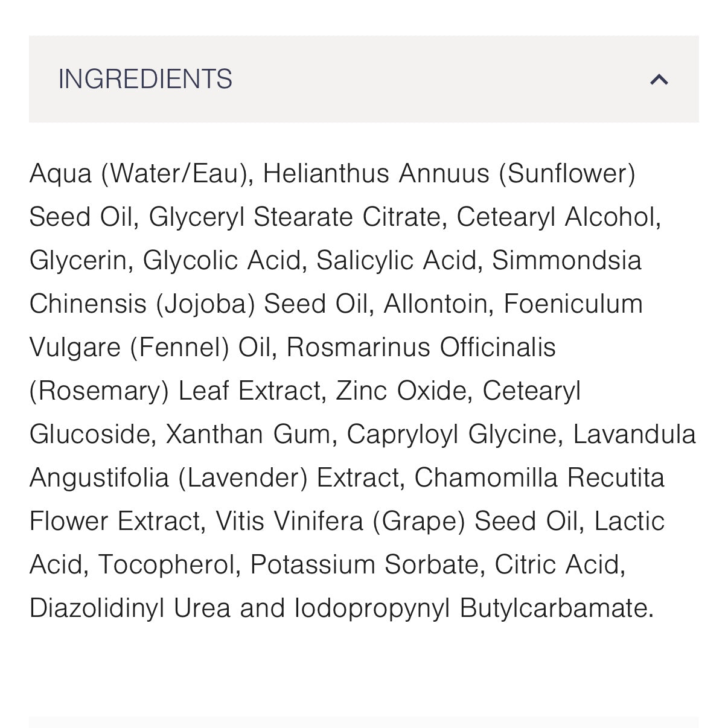This screenshot has height=728, width=728.
Task: Click the text "Vitis Vinifera"
Action: [289, 522]
